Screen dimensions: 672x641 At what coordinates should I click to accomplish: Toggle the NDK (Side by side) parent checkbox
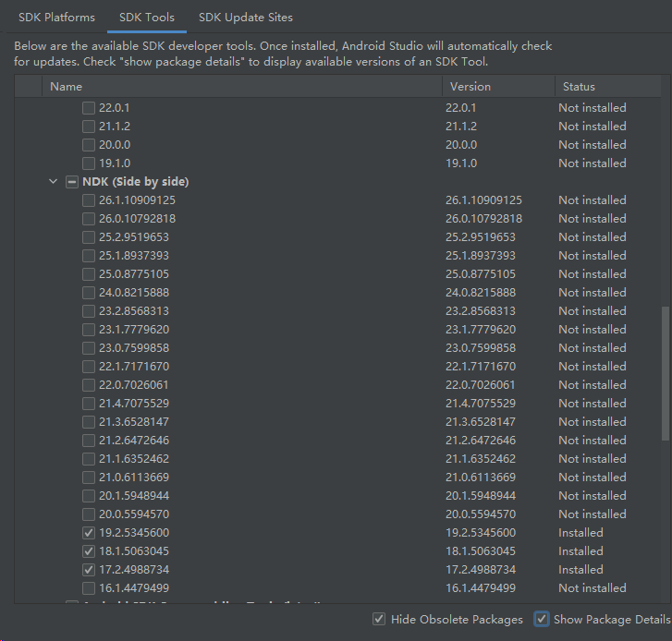(x=72, y=182)
